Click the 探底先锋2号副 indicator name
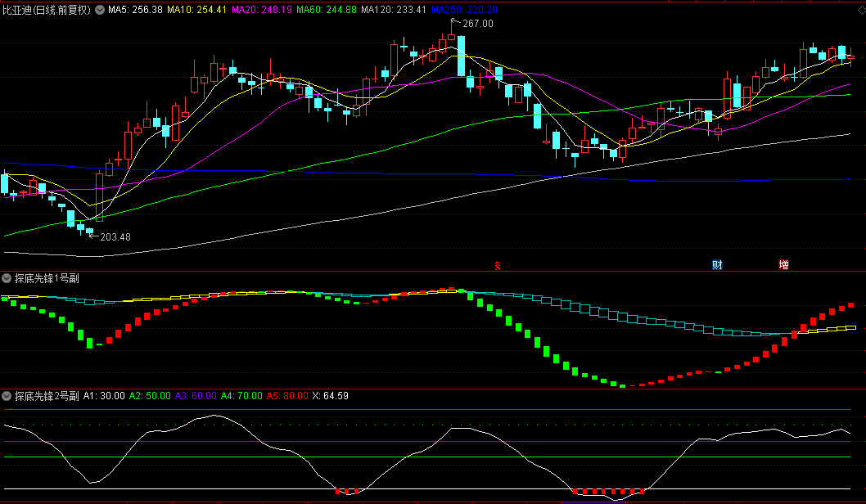Screen dimensions: 866x504 point(47,396)
